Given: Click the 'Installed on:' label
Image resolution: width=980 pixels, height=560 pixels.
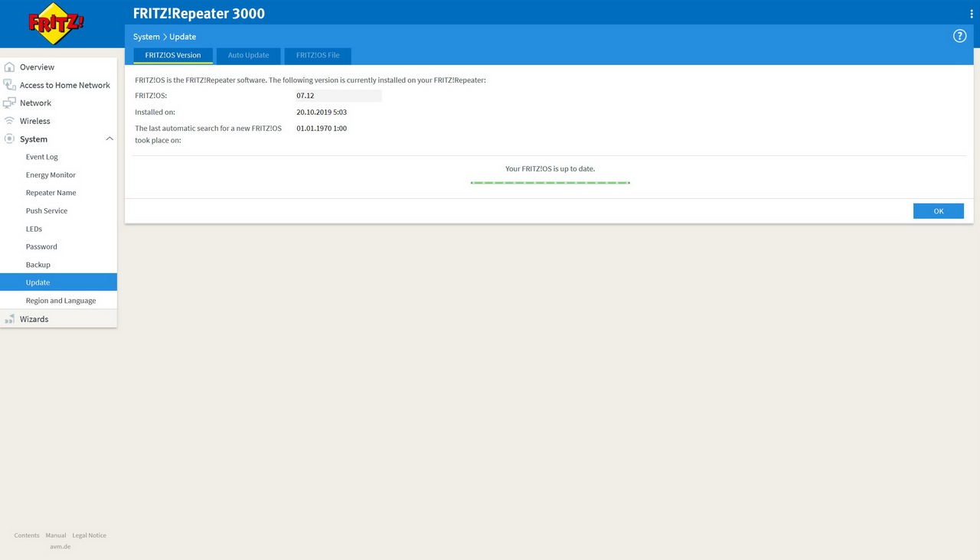Looking at the screenshot, I should 155,112.
